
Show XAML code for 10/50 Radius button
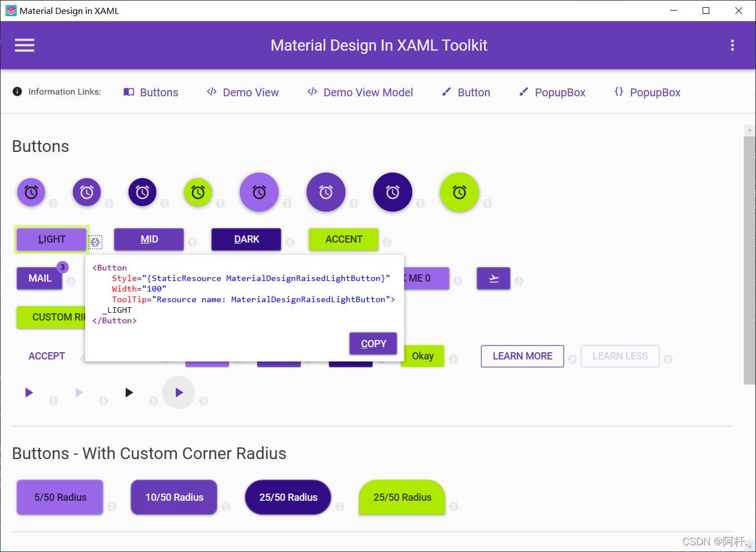pyautogui.click(x=226, y=506)
